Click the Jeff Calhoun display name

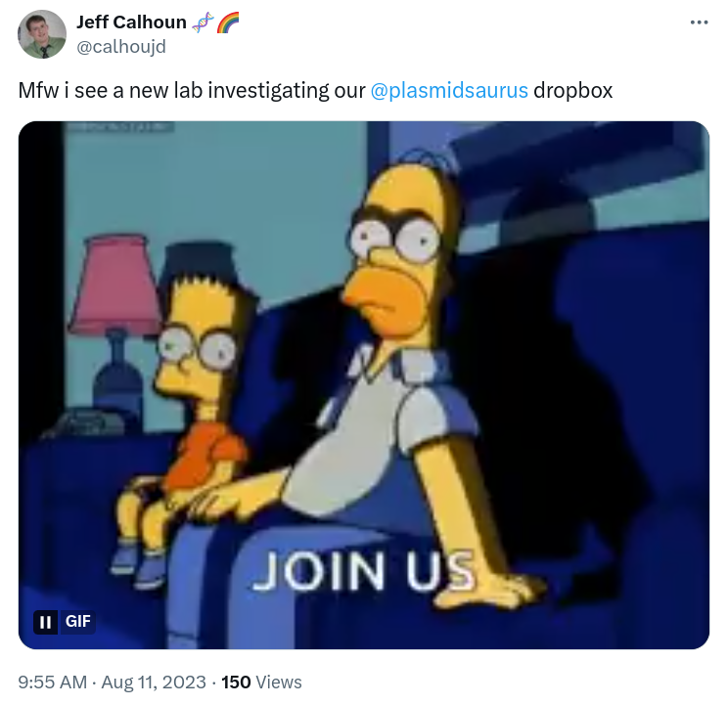pos(131,22)
